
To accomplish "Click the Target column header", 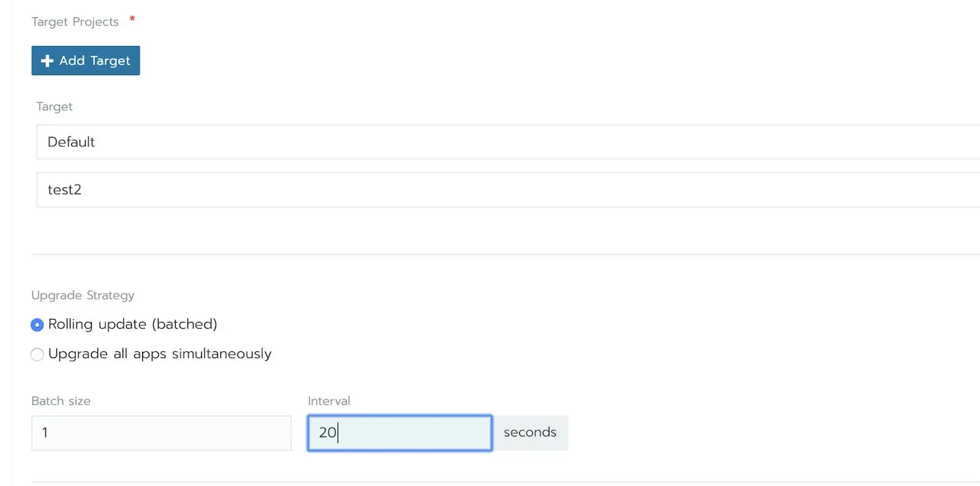I will 54,107.
